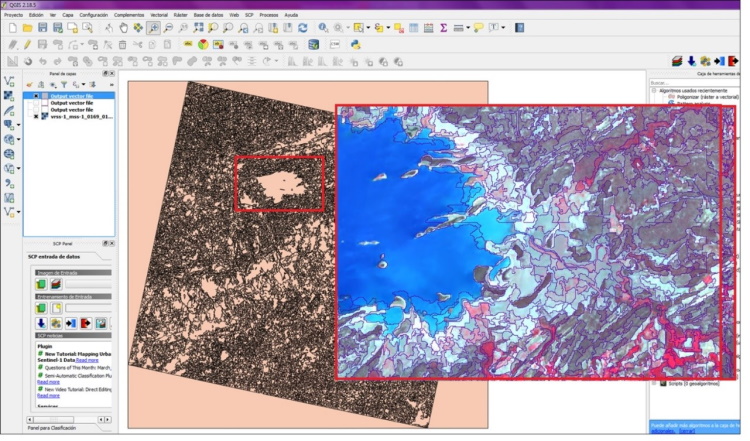
Task: Open the Complementos menu
Action: [128, 16]
